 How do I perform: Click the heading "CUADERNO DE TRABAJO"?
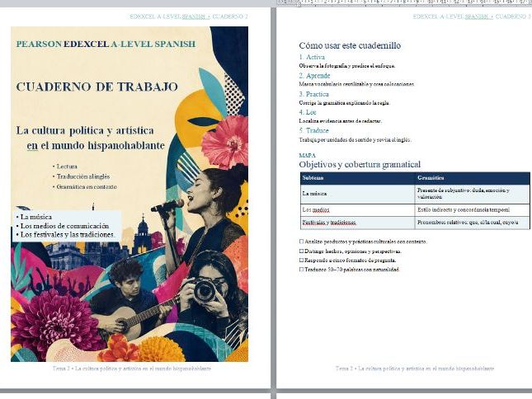tap(97, 87)
